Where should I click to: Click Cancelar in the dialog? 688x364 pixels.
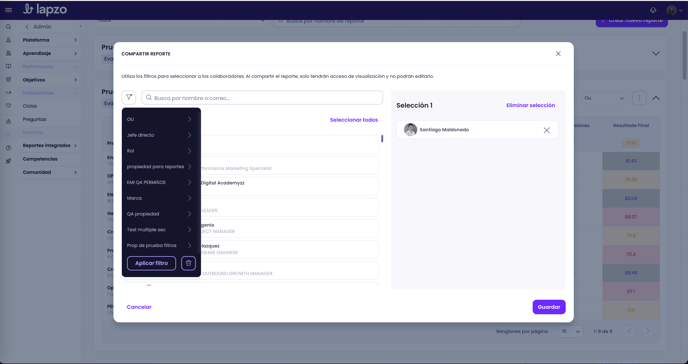(x=139, y=307)
